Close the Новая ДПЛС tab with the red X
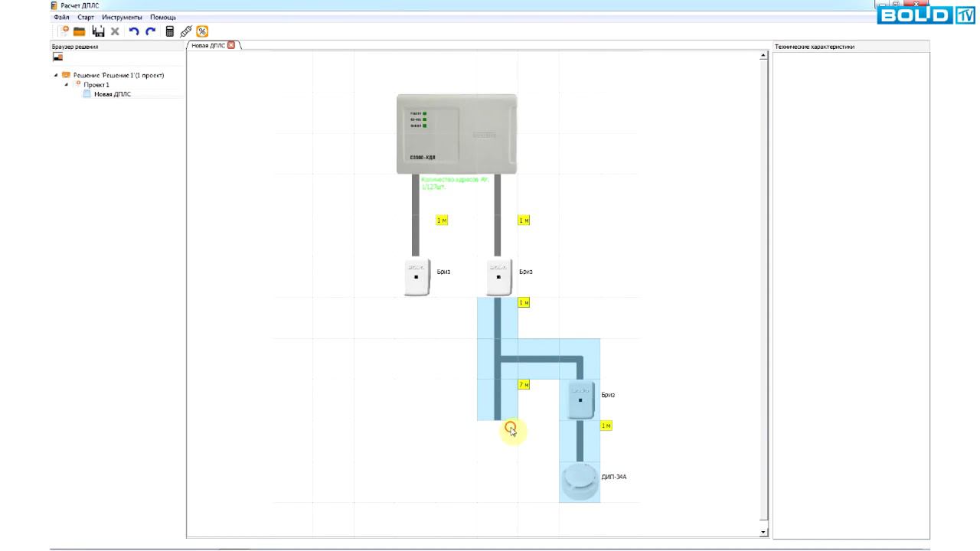Viewport: 980px width, 551px height. (x=231, y=45)
